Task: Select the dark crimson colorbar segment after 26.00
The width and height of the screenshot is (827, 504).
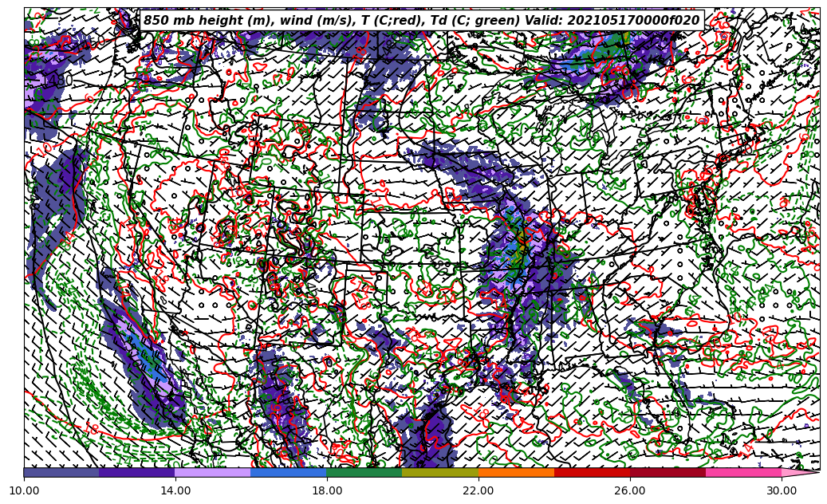Action: 668,472
